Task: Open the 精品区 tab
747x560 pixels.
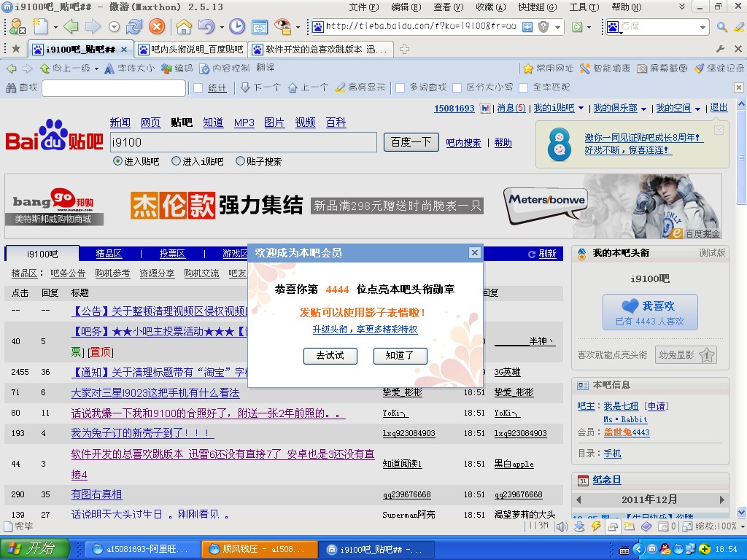Action: 109,253
